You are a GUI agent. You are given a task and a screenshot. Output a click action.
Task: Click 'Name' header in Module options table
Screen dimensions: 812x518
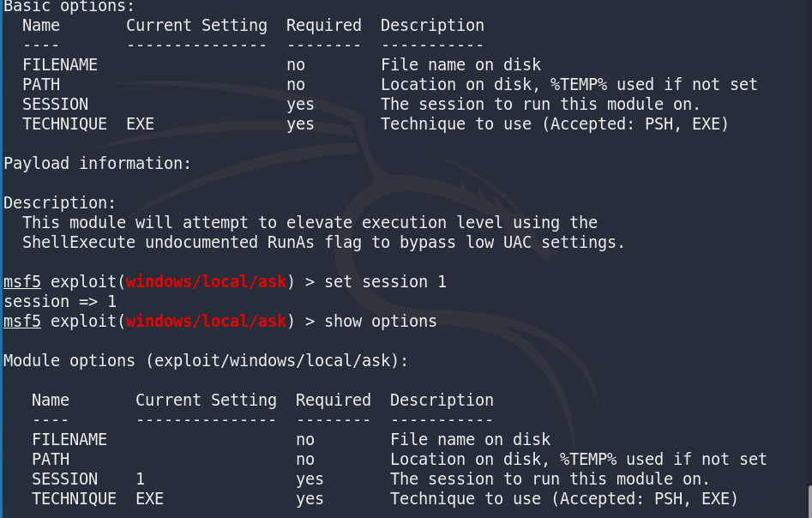pos(51,400)
